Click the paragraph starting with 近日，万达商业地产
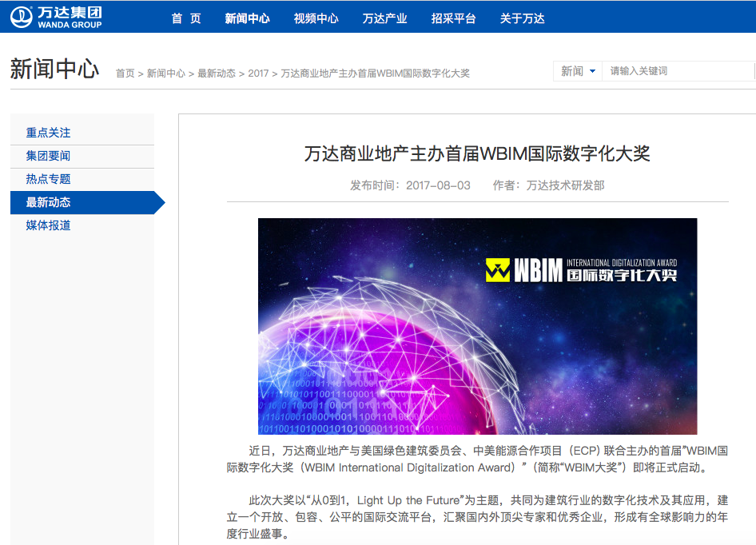The image size is (756, 545). 477,459
